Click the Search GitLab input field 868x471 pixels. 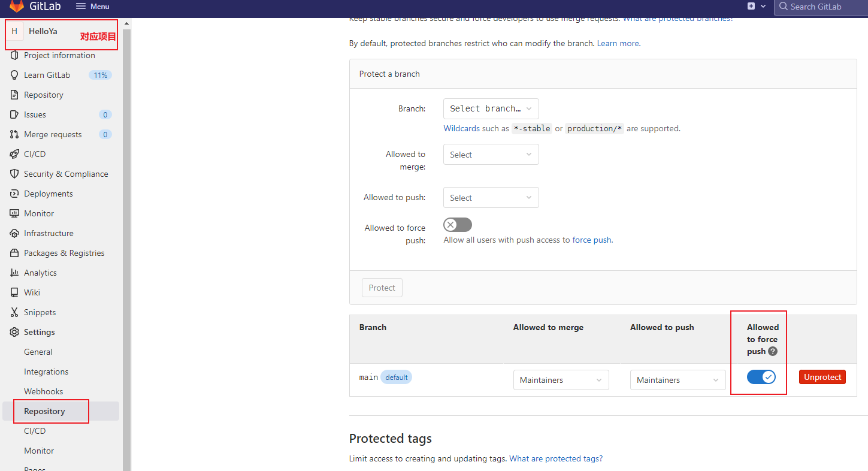point(821,7)
